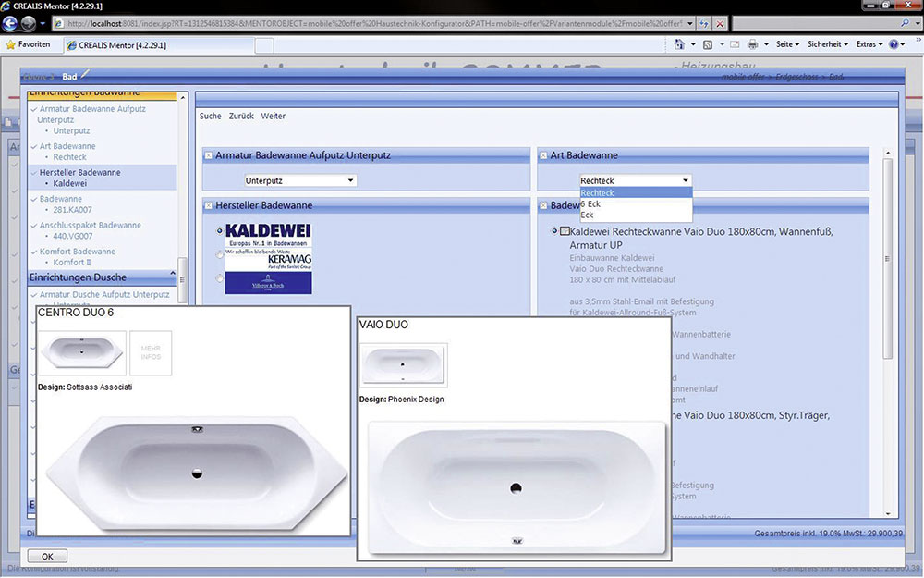Click the Print icon
Screen dimensions: 924x578
coord(752,44)
